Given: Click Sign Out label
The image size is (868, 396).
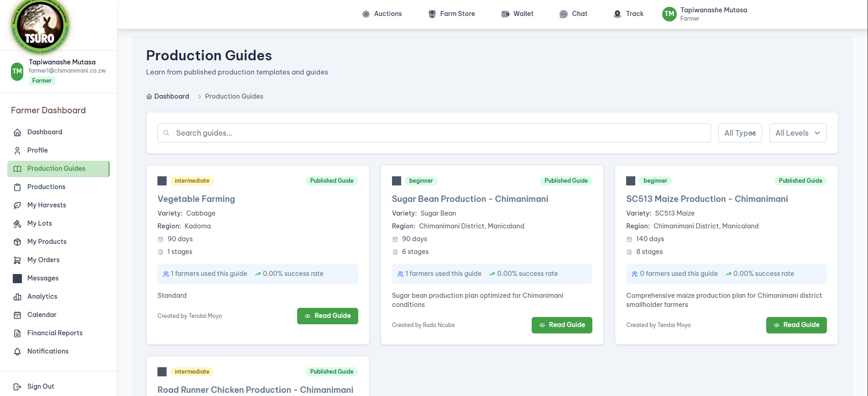Looking at the screenshot, I should [x=41, y=386].
